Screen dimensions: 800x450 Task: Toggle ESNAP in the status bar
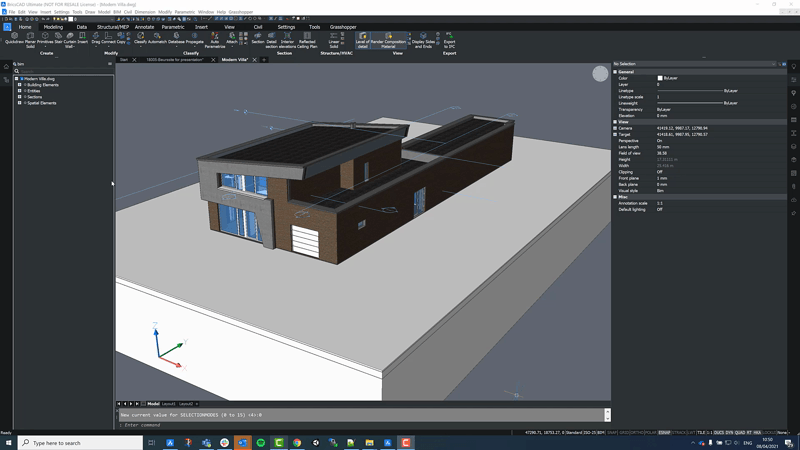click(664, 433)
